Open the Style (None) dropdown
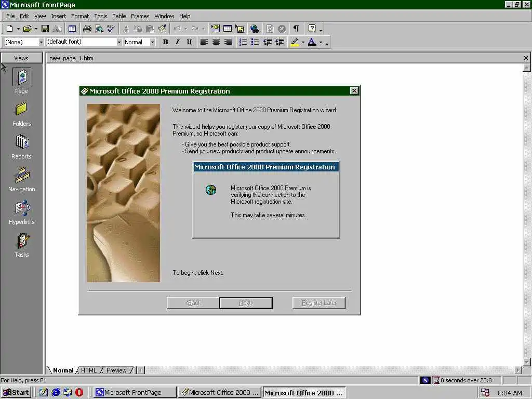The image size is (532, 399). pyautogui.click(x=41, y=42)
